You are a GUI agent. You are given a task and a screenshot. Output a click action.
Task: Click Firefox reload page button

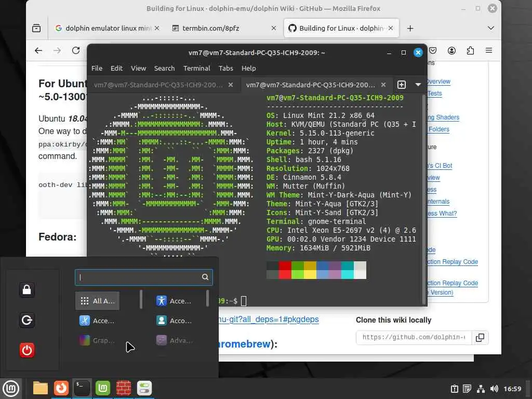(76, 50)
